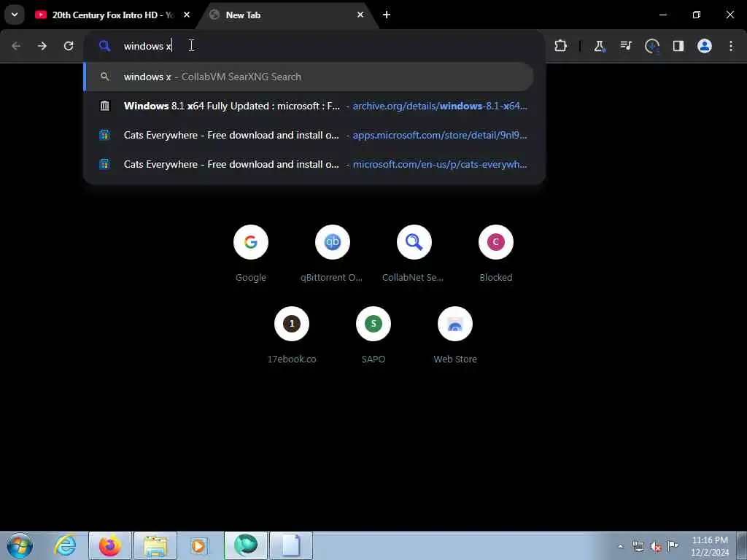
Task: Close the 20th Century Fox Intro HD tab
Action: tap(187, 15)
